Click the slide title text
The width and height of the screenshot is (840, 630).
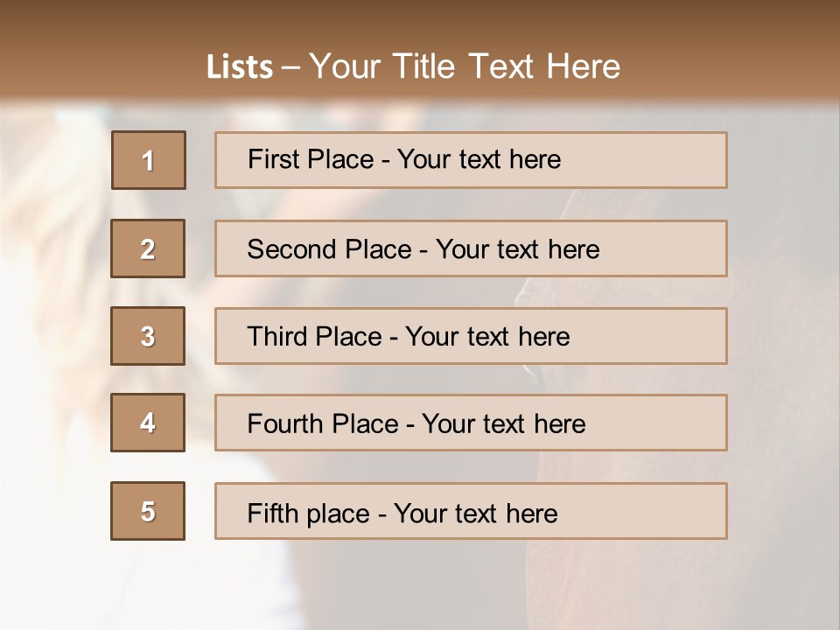413,66
